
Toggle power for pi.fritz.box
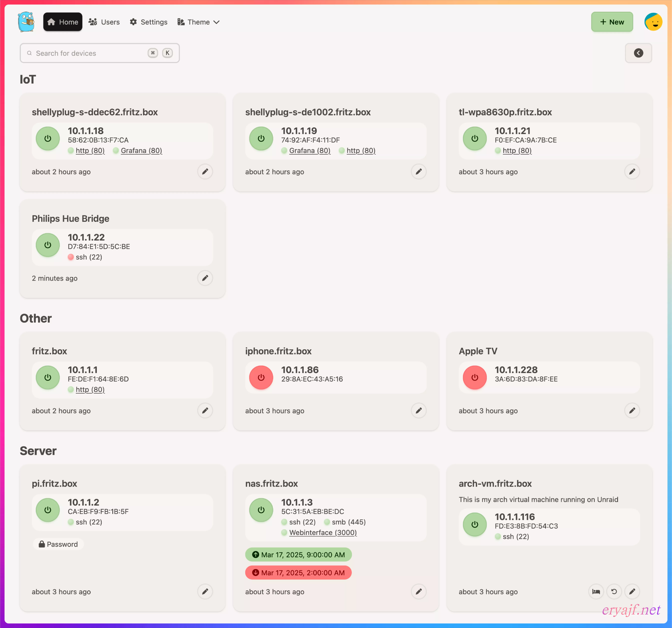(x=48, y=510)
